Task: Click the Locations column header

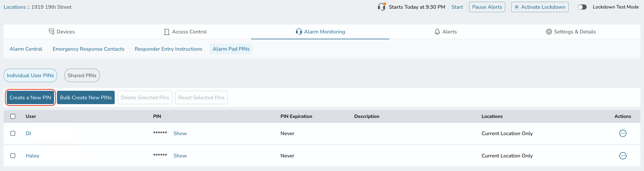Action: (x=492, y=116)
